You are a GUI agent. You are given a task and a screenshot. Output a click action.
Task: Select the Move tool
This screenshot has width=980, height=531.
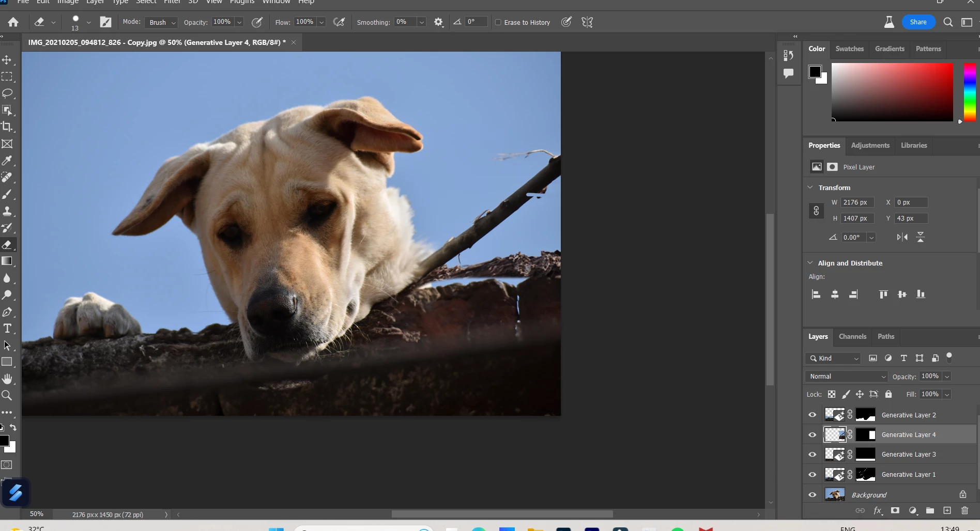click(7, 60)
